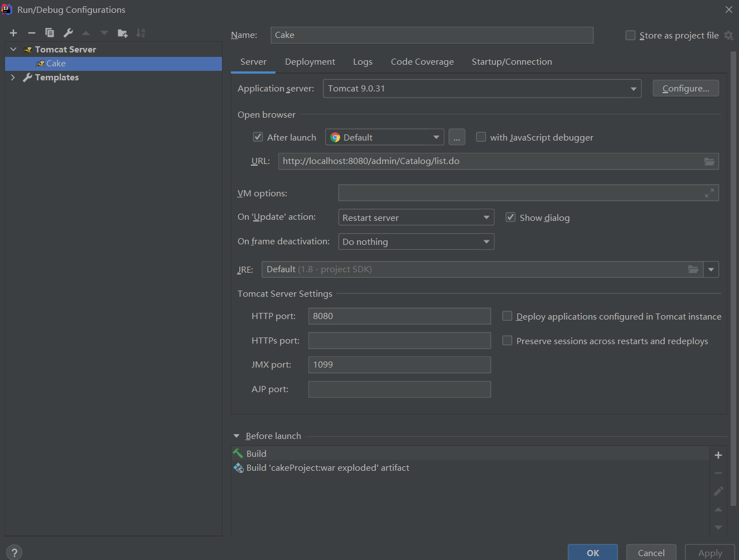Viewport: 739px width, 560px height.
Task: Move before launch task down
Action: 718,527
